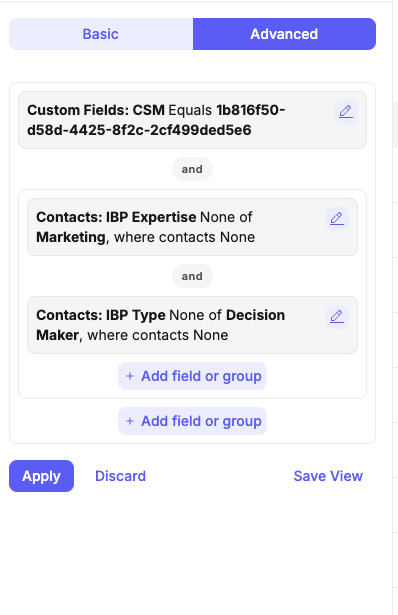Select the Contacts: IBP Type condition card
Image resolution: width=398 pixels, height=615 pixels.
point(192,325)
